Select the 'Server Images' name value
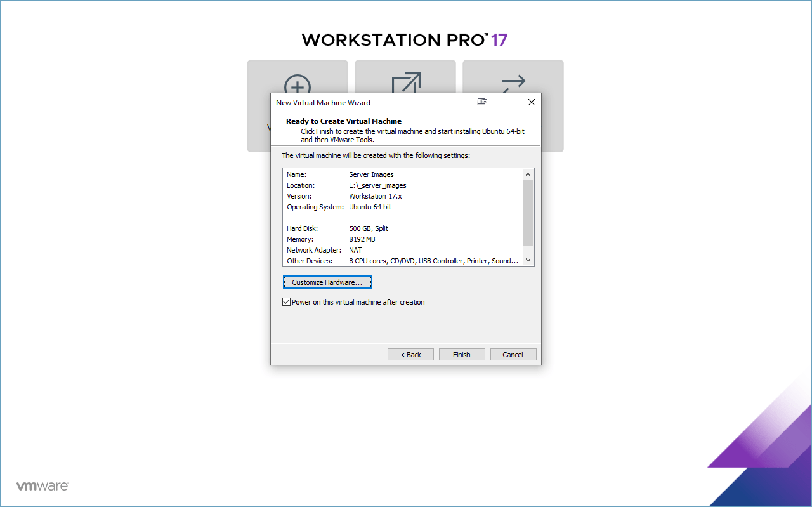This screenshot has width=812, height=507. (371, 174)
